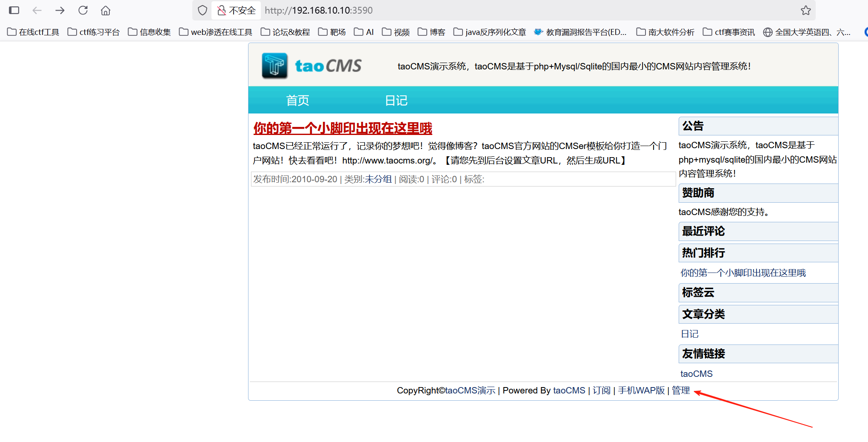868x442 pixels.
Task: Open the AI bookmark folder
Action: (x=364, y=32)
